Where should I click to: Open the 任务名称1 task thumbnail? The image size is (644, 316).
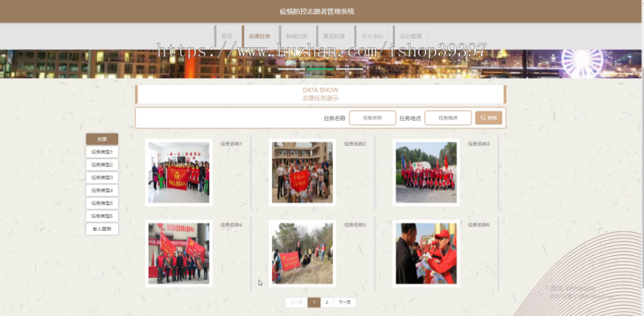179,172
